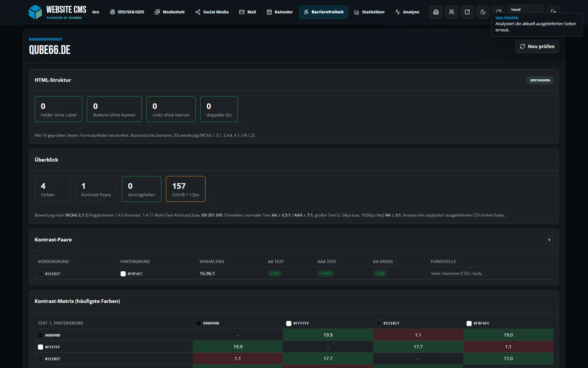Image resolution: width=588 pixels, height=368 pixels.
Task: Click the VORDERGRUND column header
Action: click(x=53, y=262)
